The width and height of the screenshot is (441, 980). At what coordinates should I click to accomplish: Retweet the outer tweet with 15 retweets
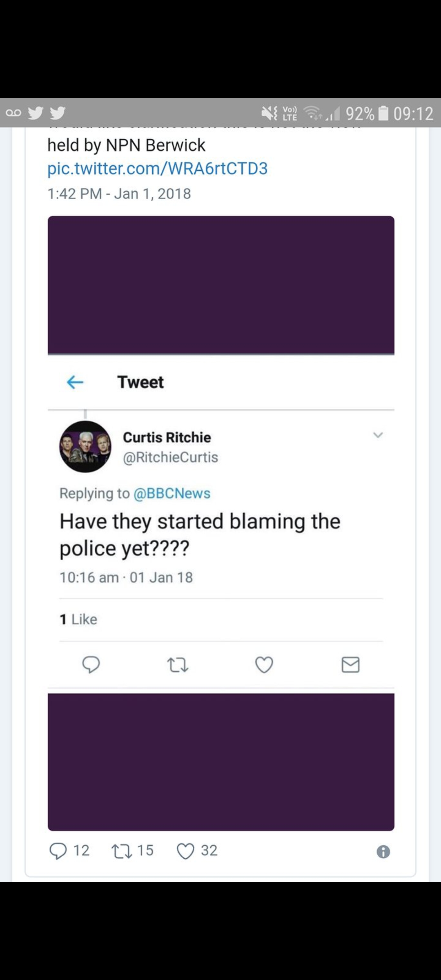(x=122, y=851)
